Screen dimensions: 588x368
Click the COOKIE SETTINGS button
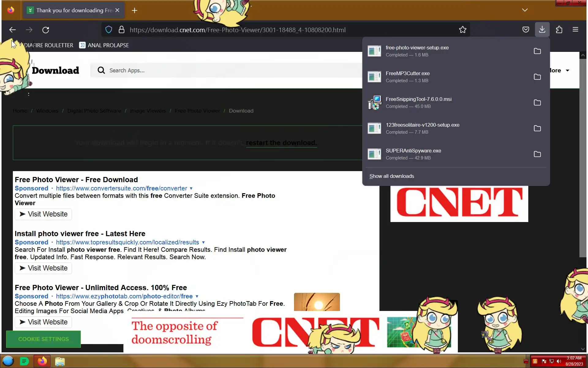43,339
